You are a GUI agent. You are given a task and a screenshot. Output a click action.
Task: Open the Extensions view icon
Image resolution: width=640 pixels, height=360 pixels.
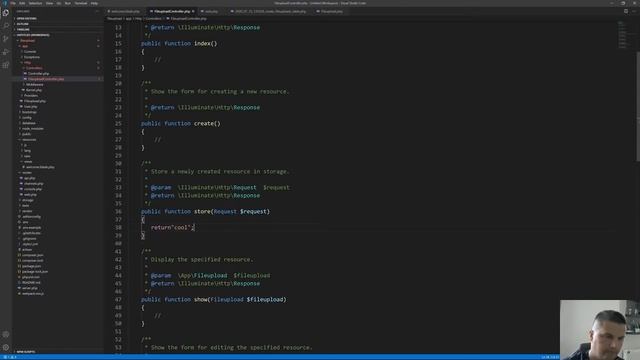tap(6, 65)
